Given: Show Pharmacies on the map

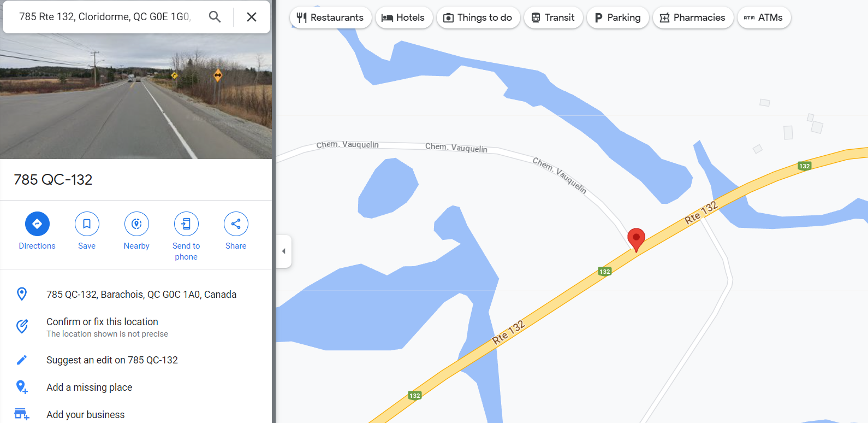Looking at the screenshot, I should tap(693, 17).
